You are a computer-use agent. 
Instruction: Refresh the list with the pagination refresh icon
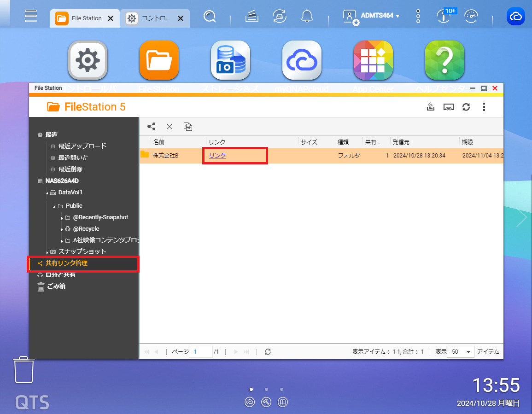[268, 351]
